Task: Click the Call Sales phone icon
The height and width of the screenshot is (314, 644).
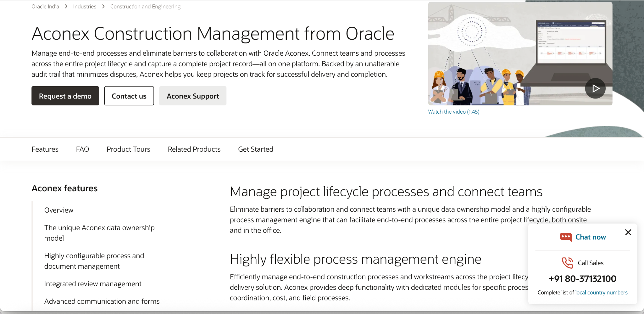Action: click(567, 263)
